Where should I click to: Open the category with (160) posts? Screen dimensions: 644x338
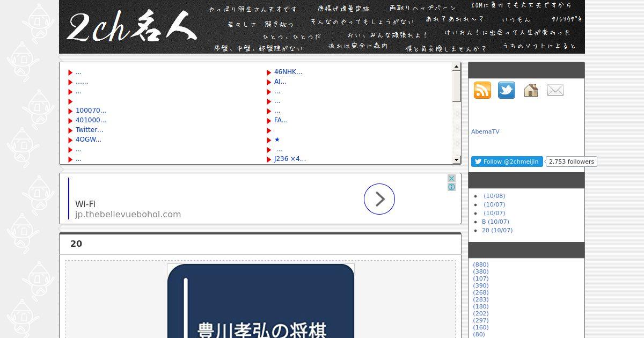(x=481, y=327)
